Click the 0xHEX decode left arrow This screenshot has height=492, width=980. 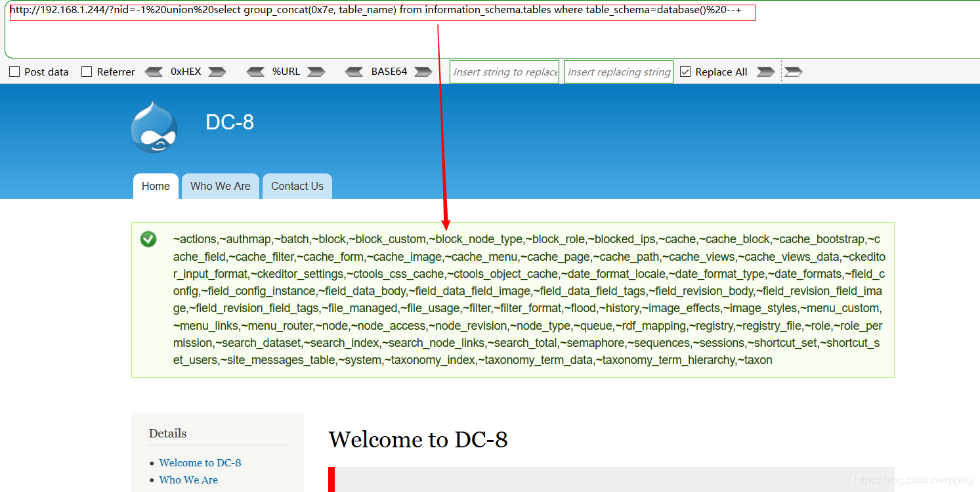[154, 72]
